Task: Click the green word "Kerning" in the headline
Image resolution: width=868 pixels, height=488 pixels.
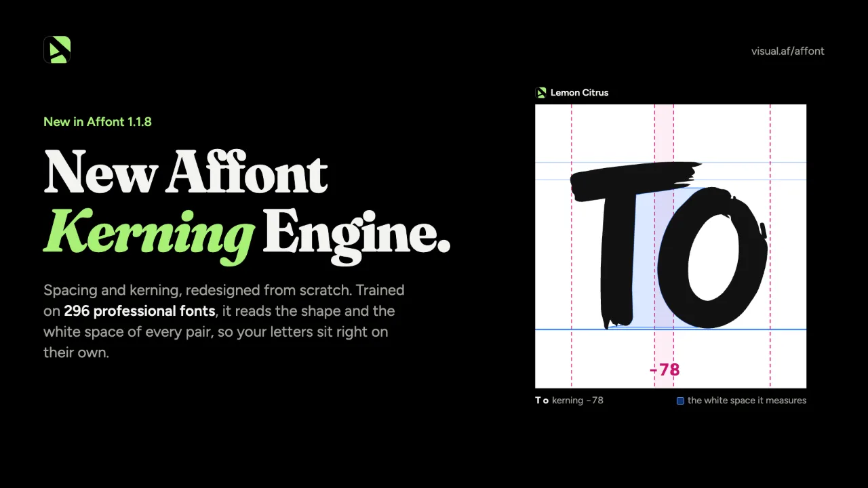Action: pos(149,235)
